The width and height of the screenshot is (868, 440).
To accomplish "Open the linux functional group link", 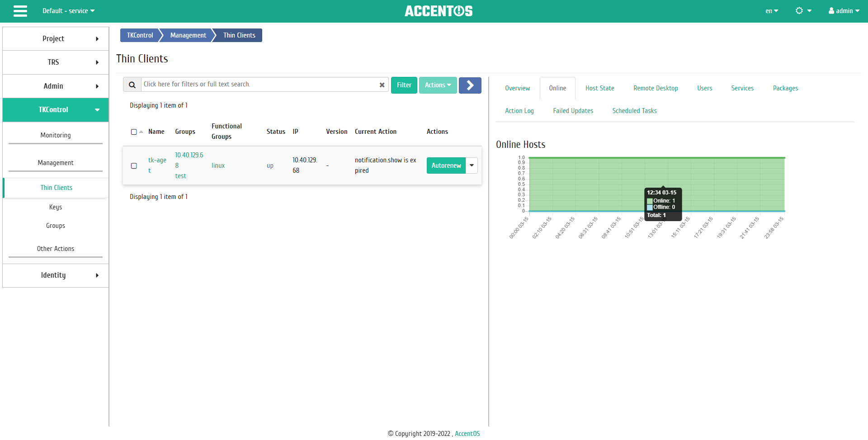I will 218,166.
